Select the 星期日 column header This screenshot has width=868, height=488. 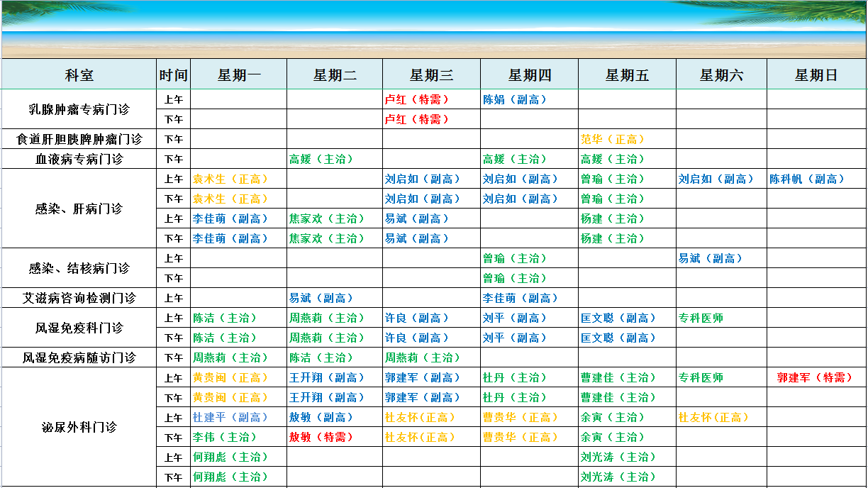pos(816,74)
